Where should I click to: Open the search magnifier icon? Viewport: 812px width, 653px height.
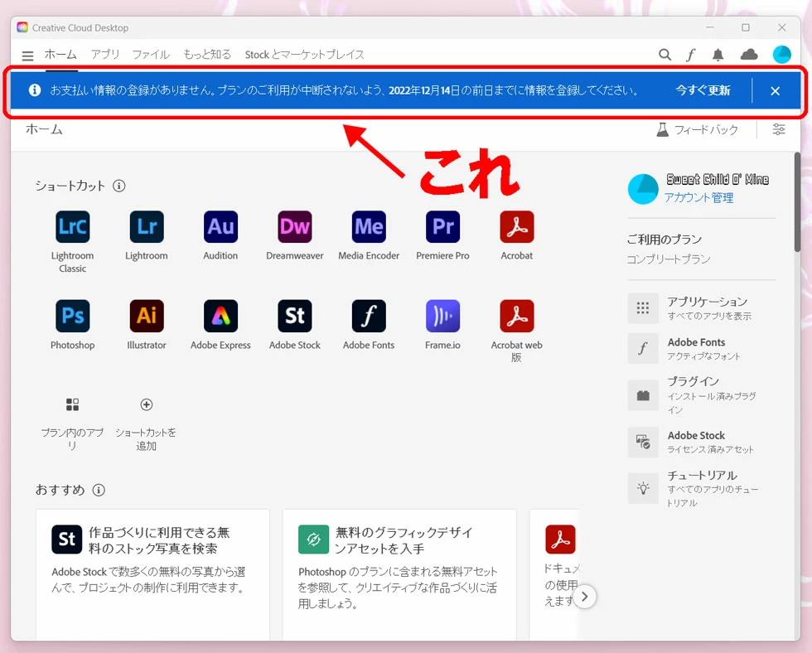[x=665, y=55]
